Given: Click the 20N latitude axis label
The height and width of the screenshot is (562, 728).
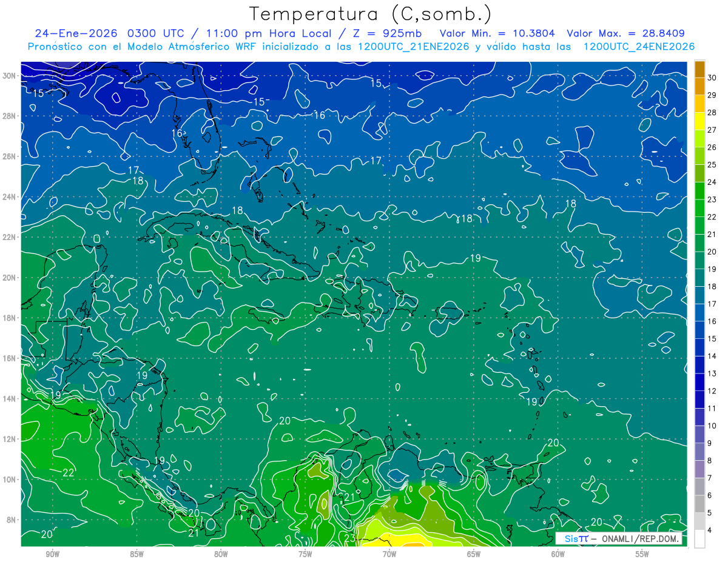Looking at the screenshot, I should pos(10,278).
